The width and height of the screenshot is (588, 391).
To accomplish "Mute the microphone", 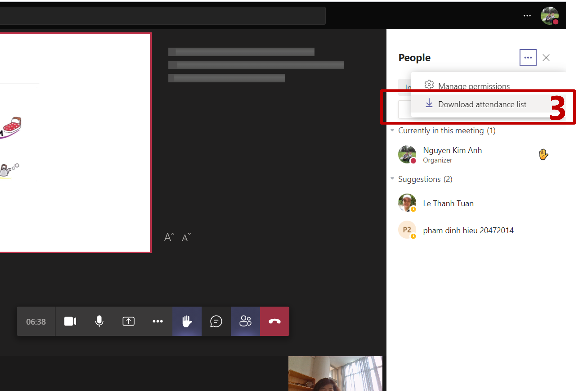I will (x=99, y=321).
